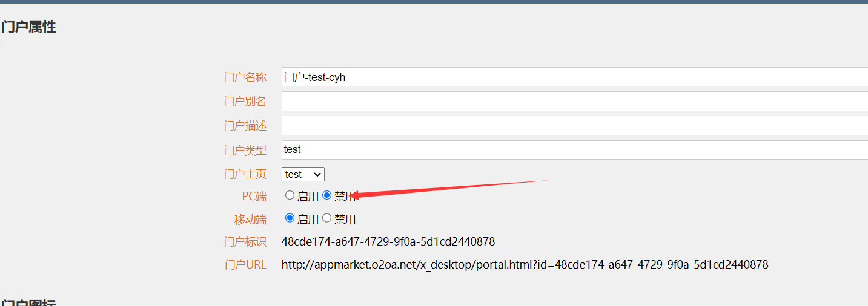Click the 门户名称 field label
The width and height of the screenshot is (868, 306).
click(x=245, y=77)
